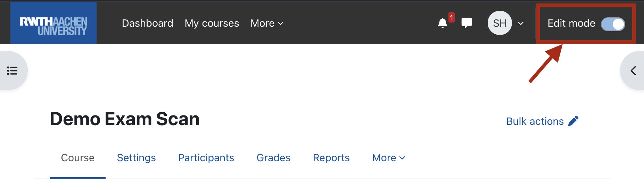Screen dimensions: 644x190
Task: Expand the user menu chevron
Action: [521, 23]
